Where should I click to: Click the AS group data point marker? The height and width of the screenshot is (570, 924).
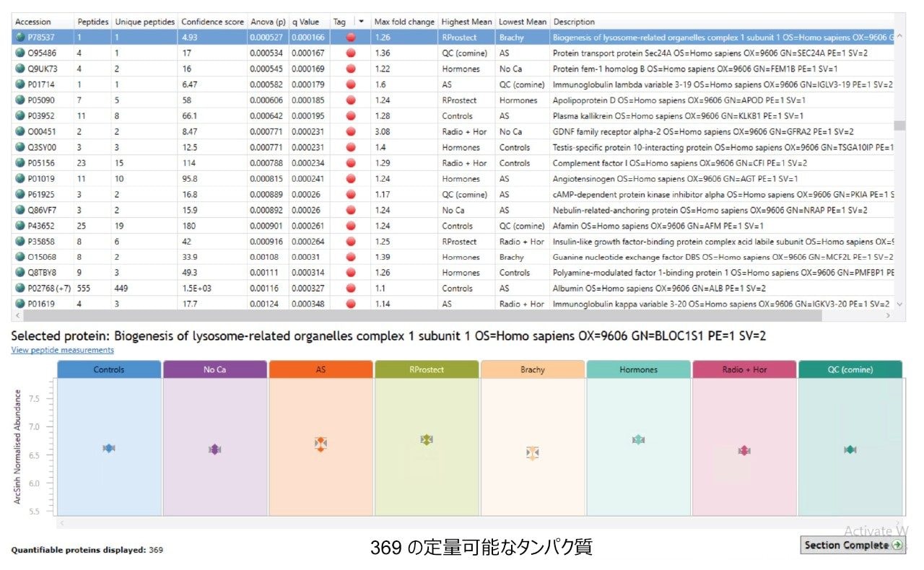(321, 444)
